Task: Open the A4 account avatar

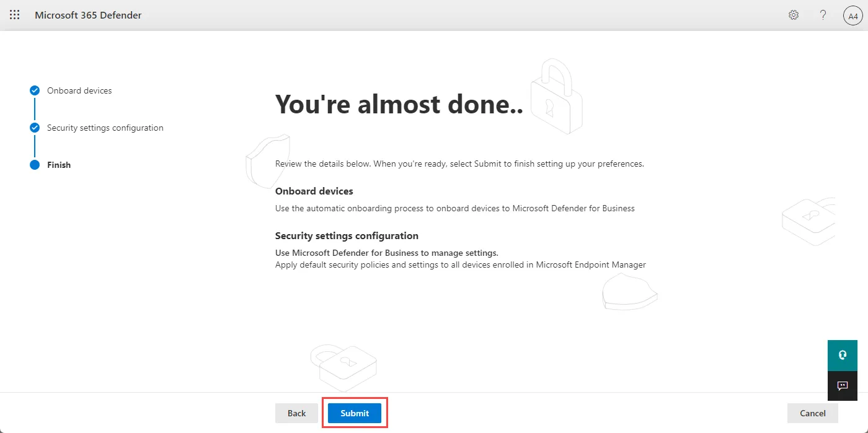Action: point(852,15)
